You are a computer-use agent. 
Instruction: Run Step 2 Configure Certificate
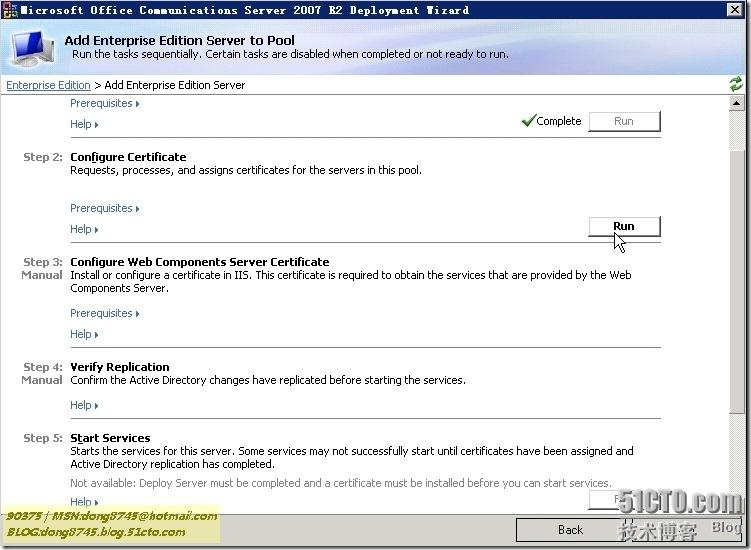pos(624,226)
